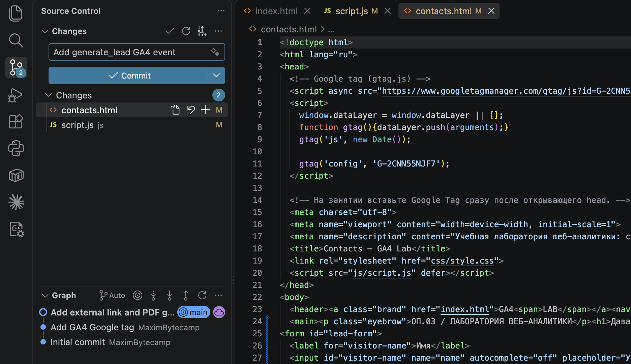Image resolution: width=631 pixels, height=364 pixels.
Task: Select the 'Add GA4 Google tag' commit
Action: [92, 327]
